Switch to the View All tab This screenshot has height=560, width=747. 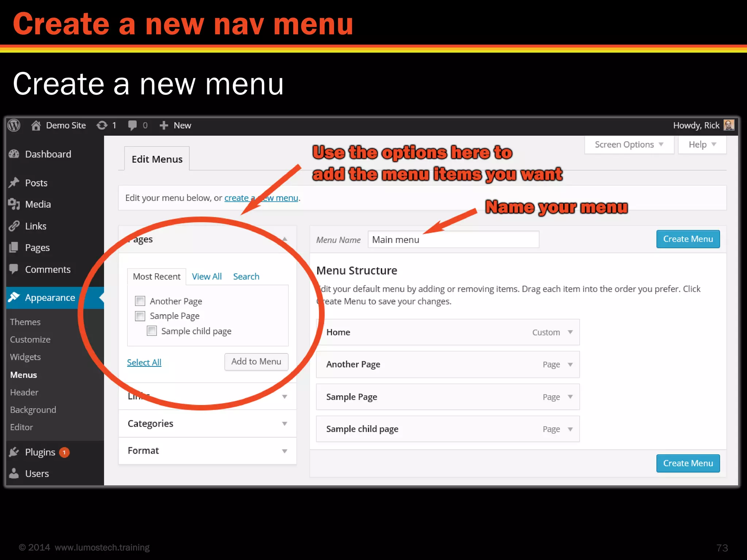(206, 276)
